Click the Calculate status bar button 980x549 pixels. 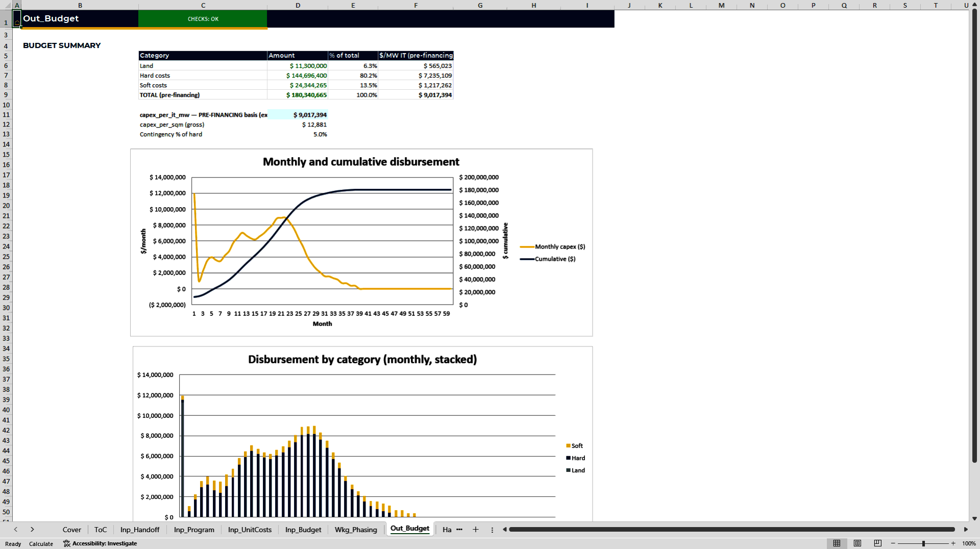(41, 544)
